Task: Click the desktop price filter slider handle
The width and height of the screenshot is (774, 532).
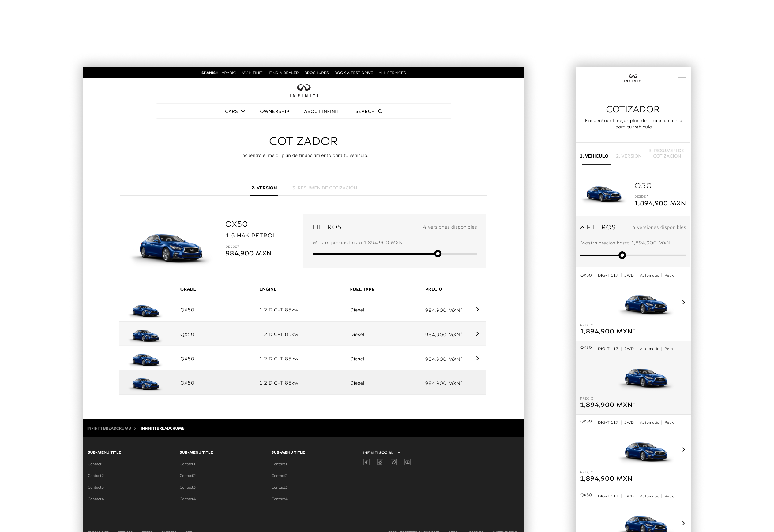Action: (438, 254)
